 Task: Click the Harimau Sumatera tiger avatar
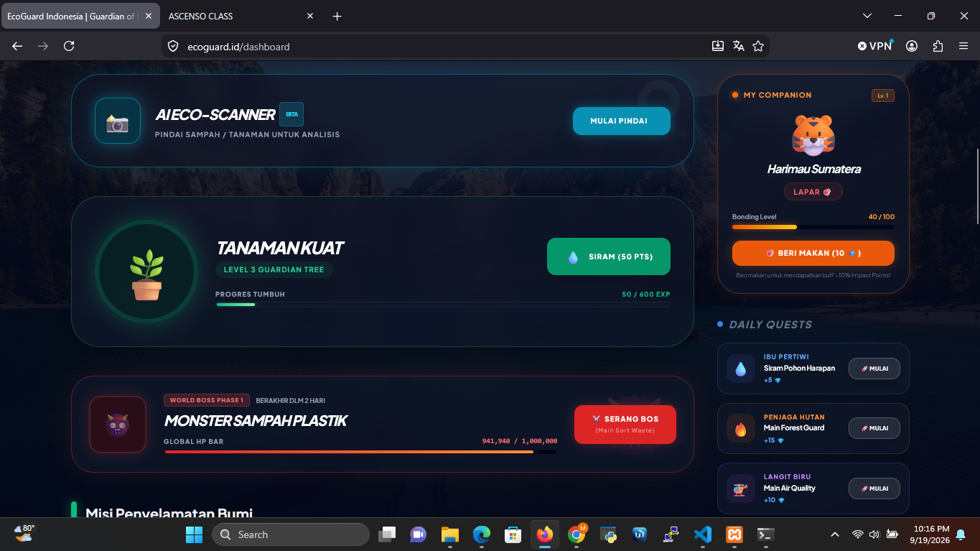click(813, 134)
